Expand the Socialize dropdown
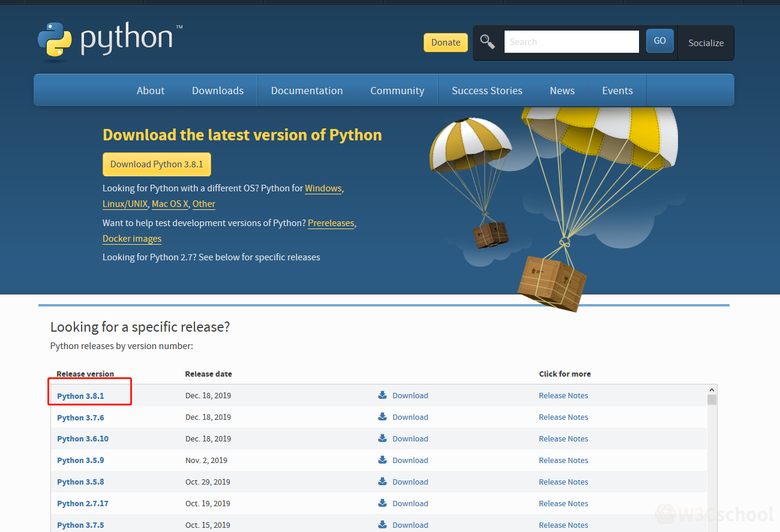Screen dimensions: 780x532 [706, 43]
